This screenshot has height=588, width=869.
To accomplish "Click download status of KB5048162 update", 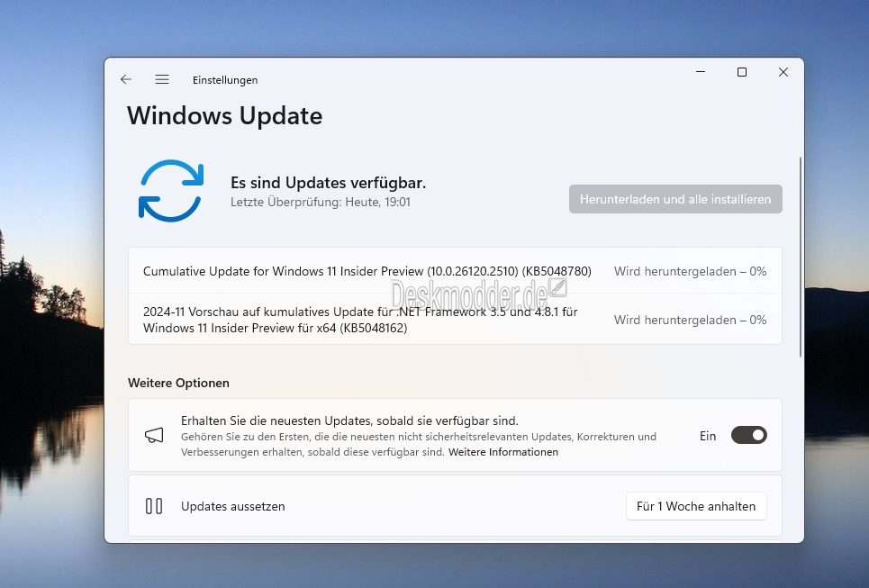I will (x=690, y=320).
